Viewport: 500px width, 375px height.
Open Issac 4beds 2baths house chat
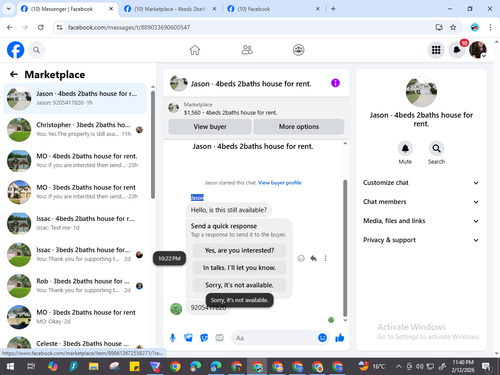click(75, 223)
